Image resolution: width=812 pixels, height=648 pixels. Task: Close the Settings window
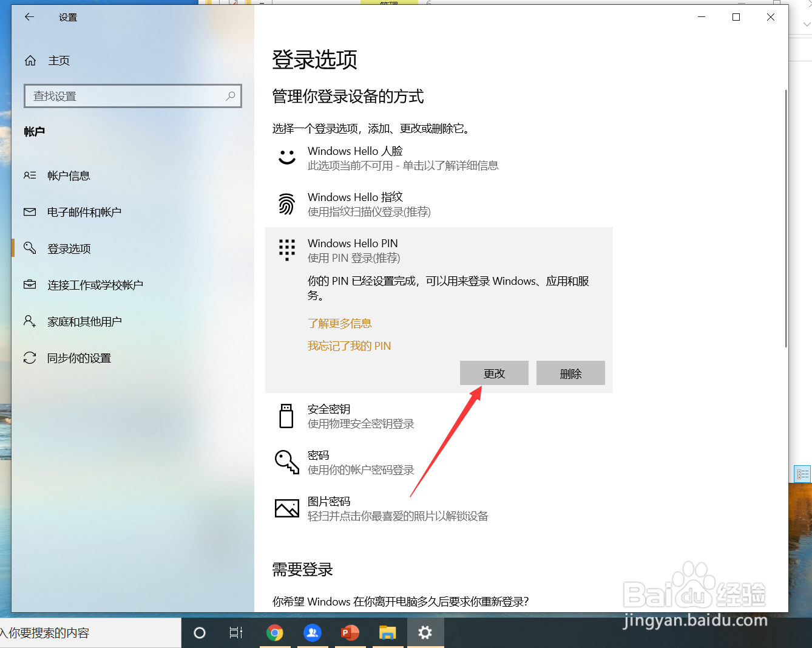click(771, 17)
